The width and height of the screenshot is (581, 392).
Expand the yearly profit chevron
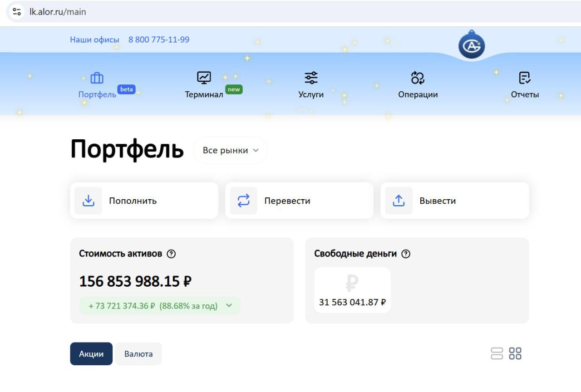(x=229, y=305)
